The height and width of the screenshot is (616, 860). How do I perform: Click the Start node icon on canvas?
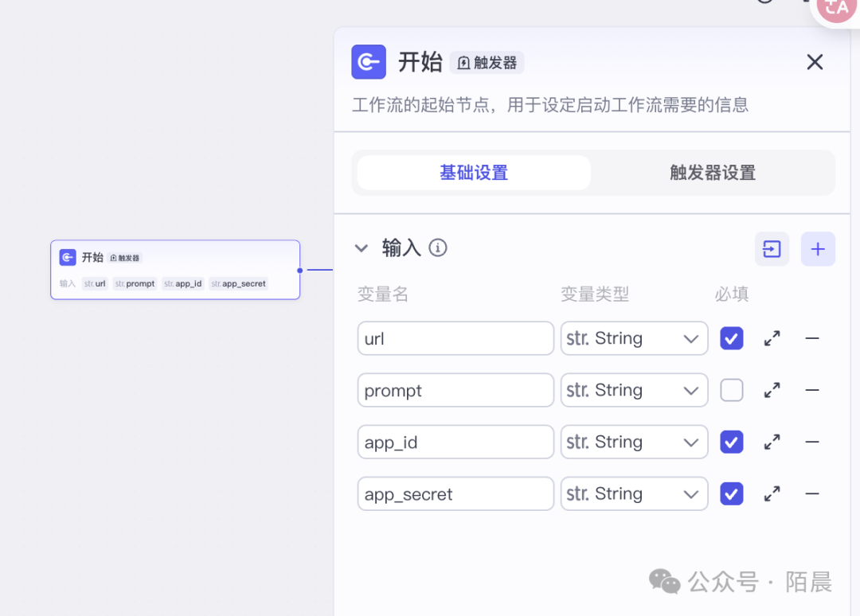coord(68,257)
